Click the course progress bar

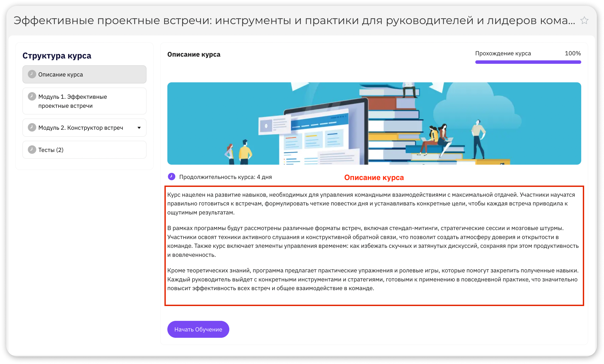(x=528, y=62)
